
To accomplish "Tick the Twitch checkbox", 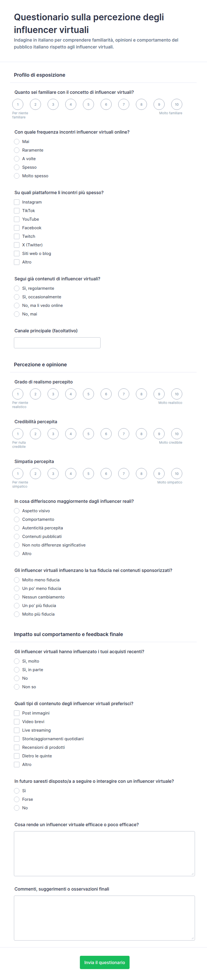I will 17,236.
